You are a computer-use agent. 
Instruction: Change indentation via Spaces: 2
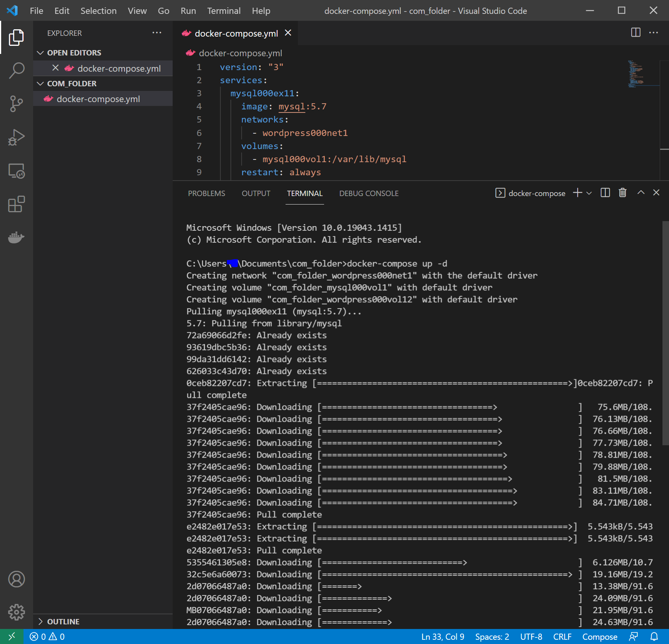pos(492,637)
